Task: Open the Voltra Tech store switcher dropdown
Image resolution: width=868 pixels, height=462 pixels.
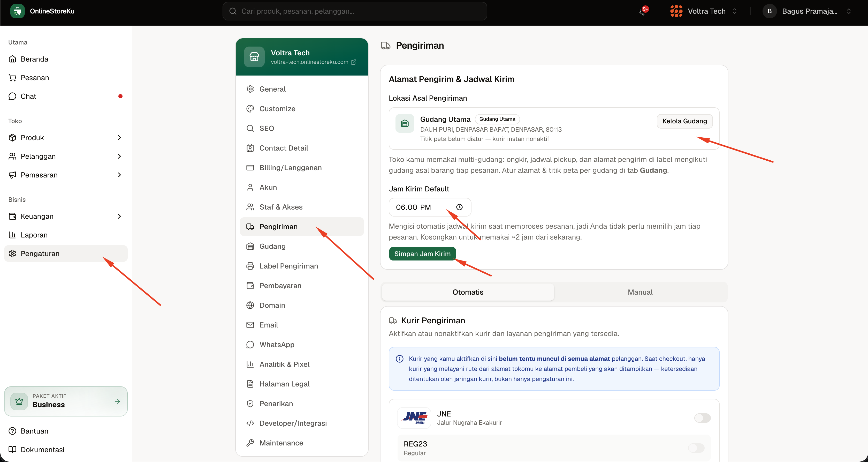Action: click(704, 11)
